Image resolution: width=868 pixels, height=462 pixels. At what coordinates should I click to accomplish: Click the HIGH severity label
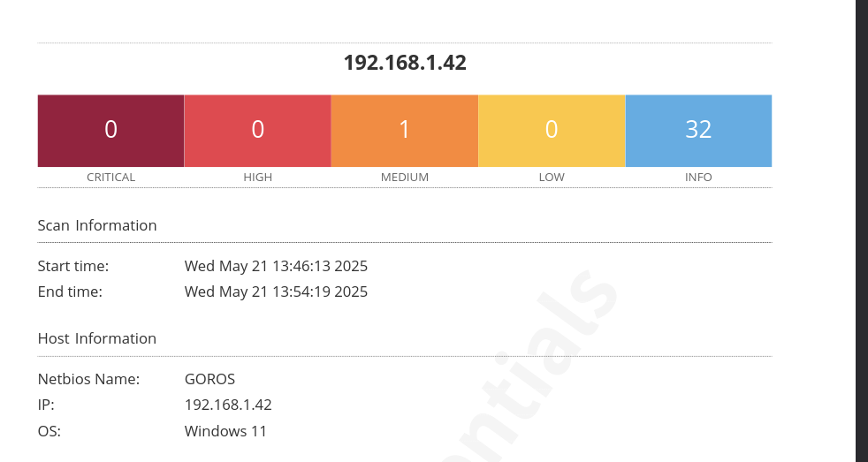(257, 177)
